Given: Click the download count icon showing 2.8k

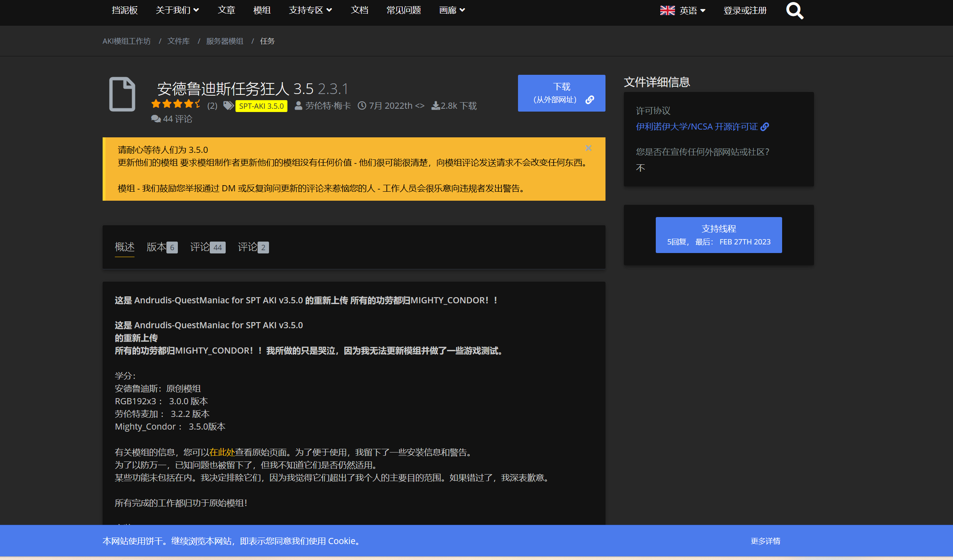Looking at the screenshot, I should pyautogui.click(x=435, y=105).
